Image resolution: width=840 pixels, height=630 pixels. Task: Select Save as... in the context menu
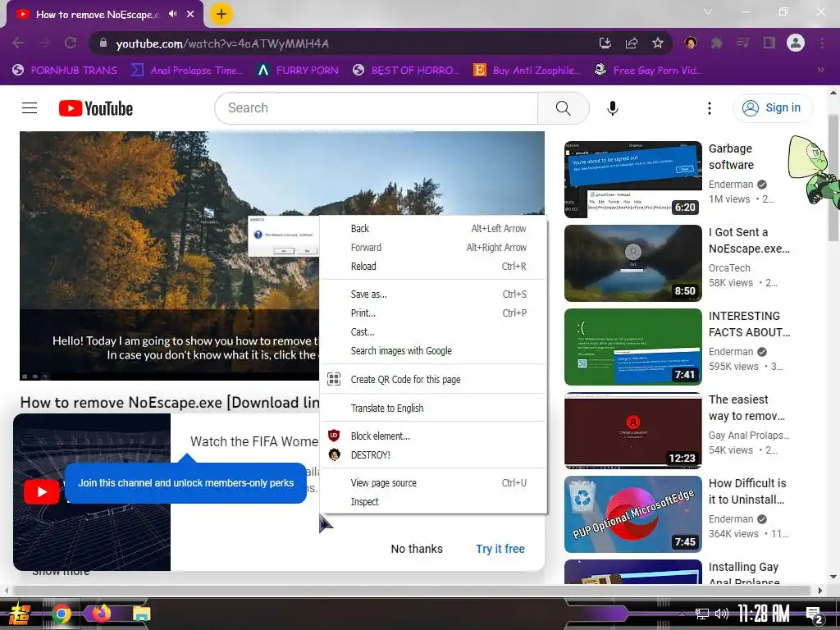tap(433, 294)
